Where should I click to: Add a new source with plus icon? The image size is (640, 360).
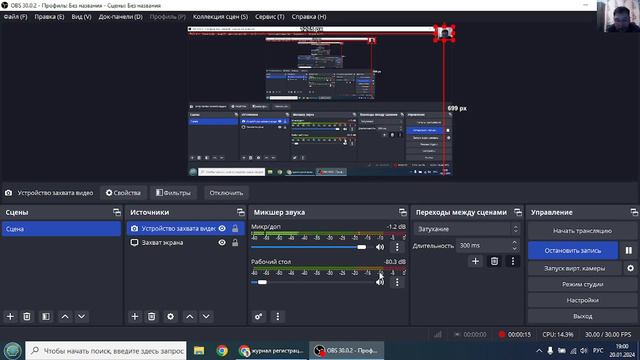(135, 316)
